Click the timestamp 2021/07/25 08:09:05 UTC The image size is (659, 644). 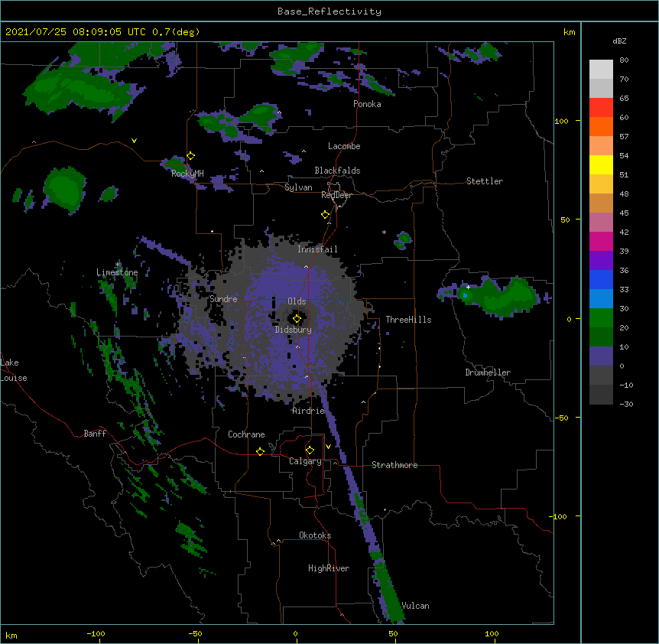(76, 32)
